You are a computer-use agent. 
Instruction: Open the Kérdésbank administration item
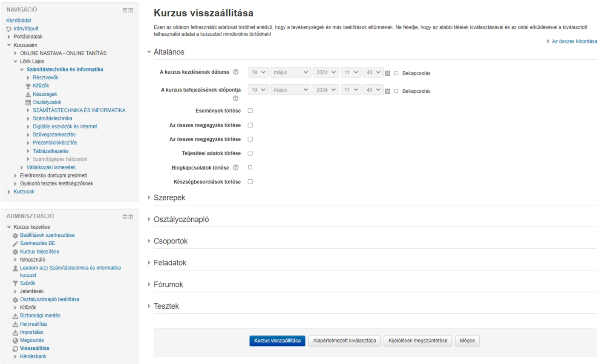[33, 357]
